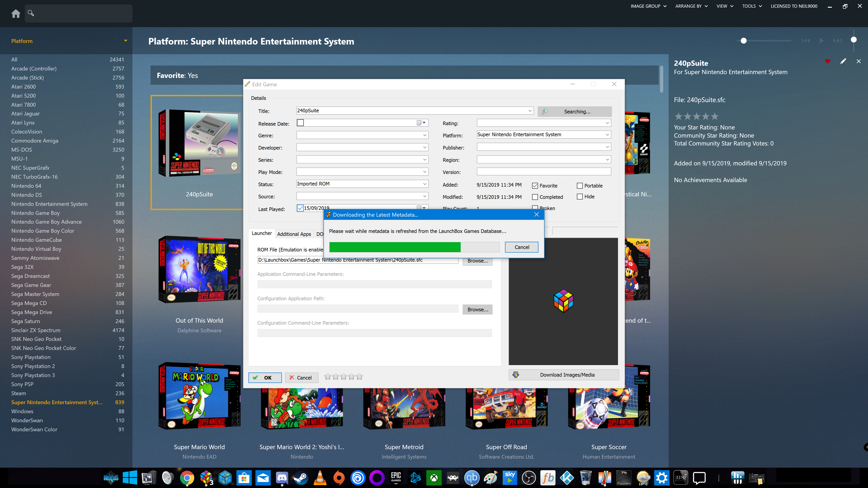Expand the Genre dropdown
868x488 pixels.
point(425,135)
